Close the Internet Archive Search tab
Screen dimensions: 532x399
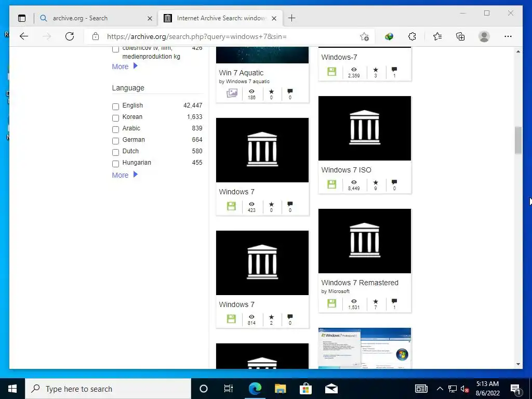pyautogui.click(x=274, y=18)
